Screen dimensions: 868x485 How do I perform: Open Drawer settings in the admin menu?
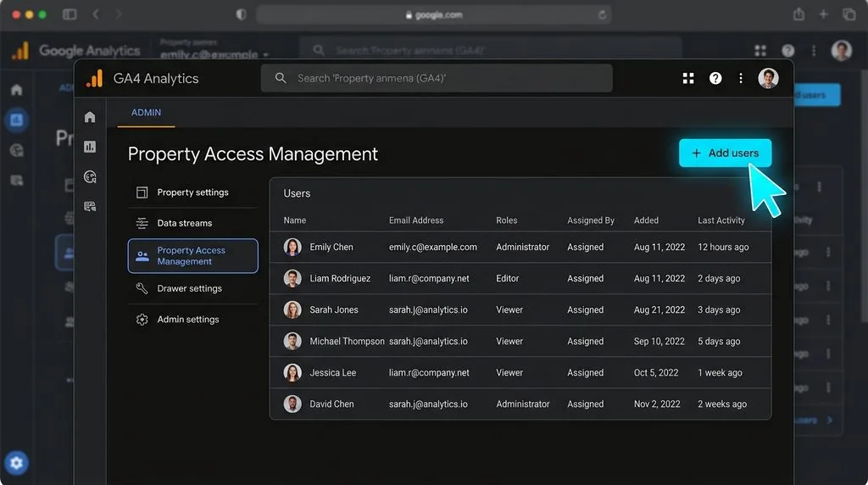192,288
